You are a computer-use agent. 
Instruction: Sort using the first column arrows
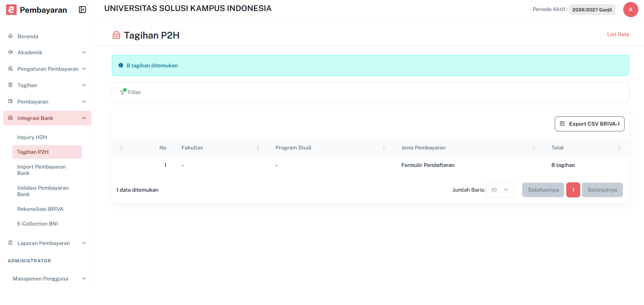(x=121, y=148)
